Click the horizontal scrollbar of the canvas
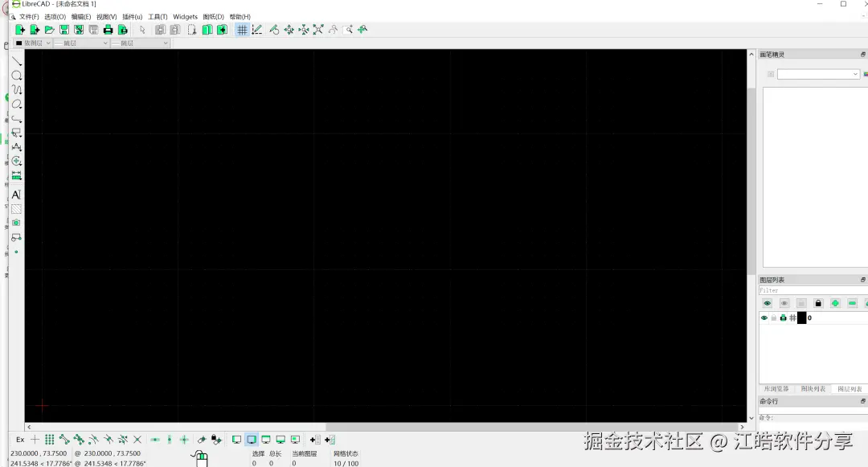868x467 pixels. pos(385,427)
